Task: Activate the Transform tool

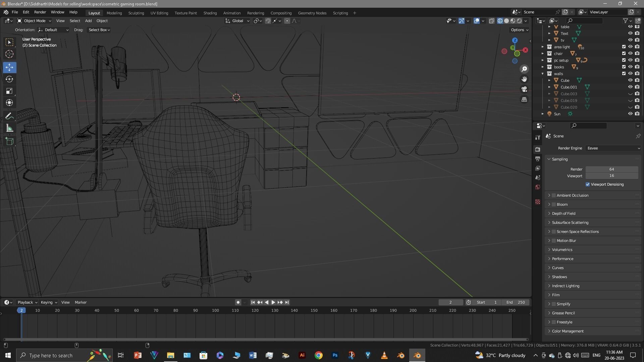Action: (x=9, y=103)
